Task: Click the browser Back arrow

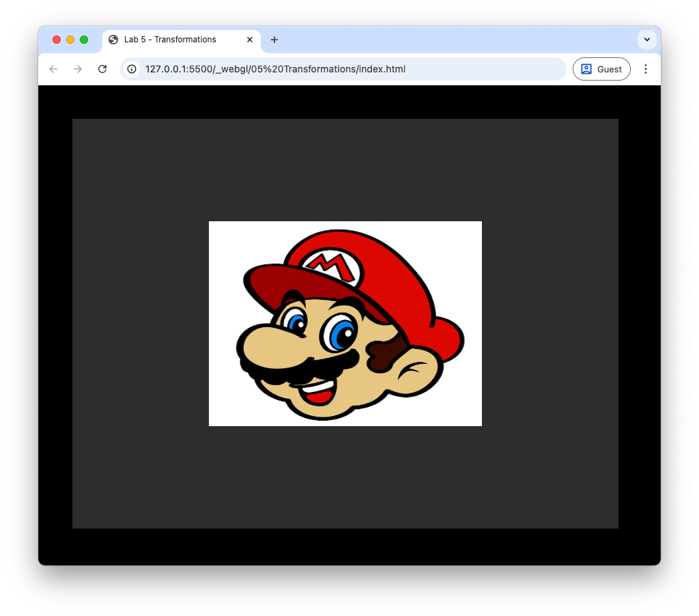Action: (x=53, y=69)
